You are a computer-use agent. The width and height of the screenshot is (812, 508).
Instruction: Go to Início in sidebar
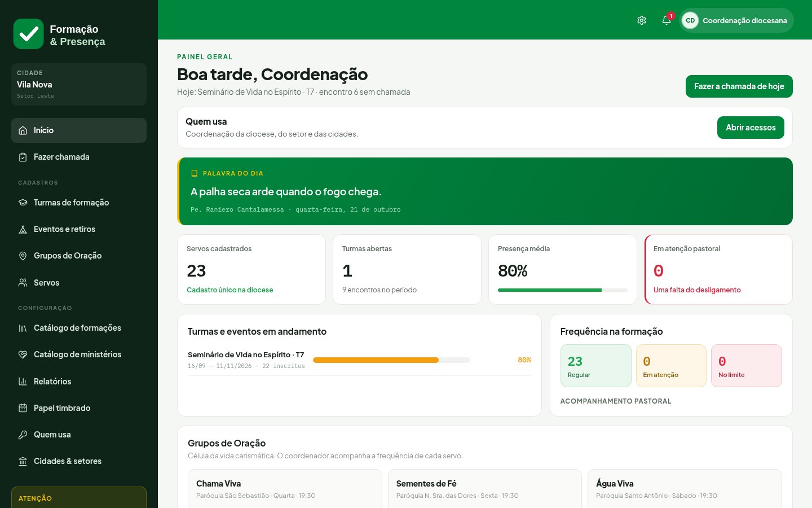[x=79, y=130]
